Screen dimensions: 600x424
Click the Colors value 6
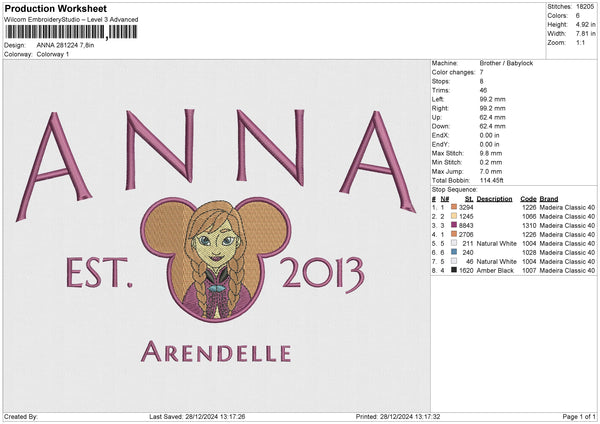[578, 16]
